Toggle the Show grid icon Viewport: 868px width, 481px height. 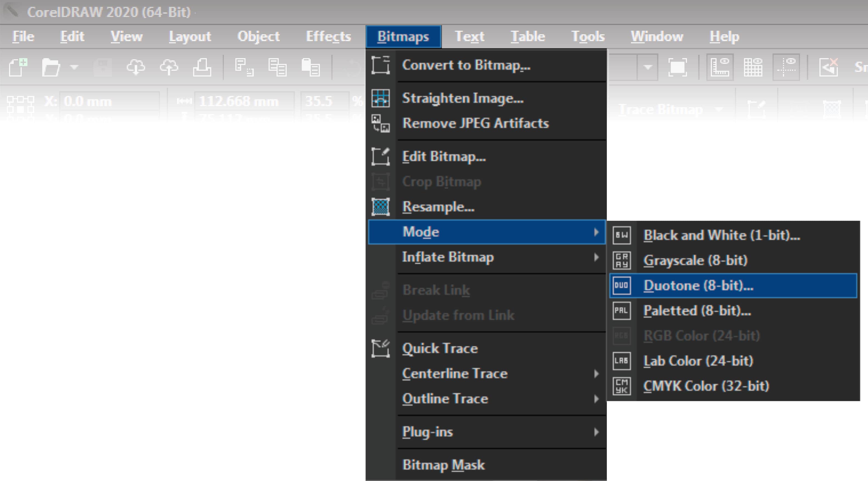[x=753, y=67]
